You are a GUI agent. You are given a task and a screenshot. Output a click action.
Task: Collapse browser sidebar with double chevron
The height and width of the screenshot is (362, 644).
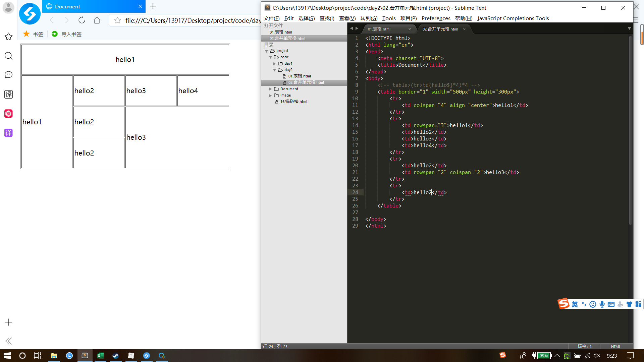coord(8,341)
